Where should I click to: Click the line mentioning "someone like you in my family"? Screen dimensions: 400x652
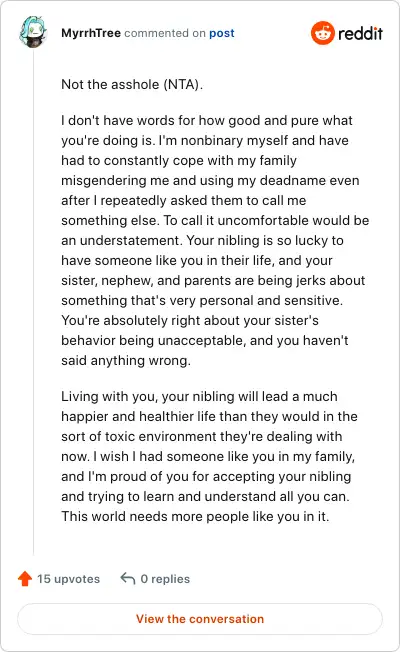click(x=208, y=457)
